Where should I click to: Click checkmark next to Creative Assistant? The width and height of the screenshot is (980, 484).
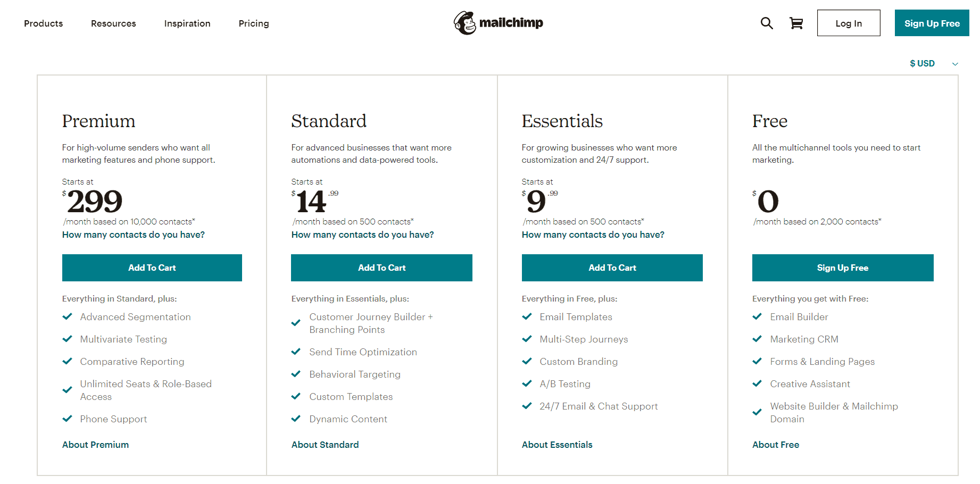click(757, 383)
